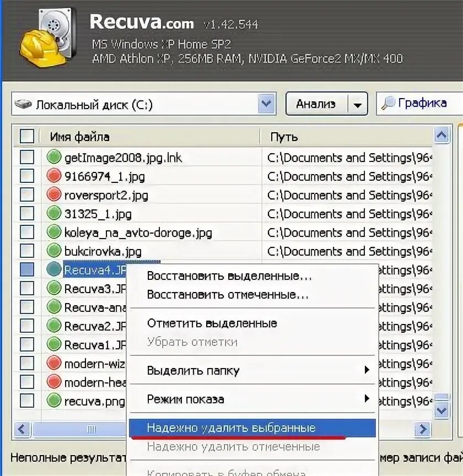Click the drive icon in disk selector
The width and height of the screenshot is (463, 476).
coord(23,105)
